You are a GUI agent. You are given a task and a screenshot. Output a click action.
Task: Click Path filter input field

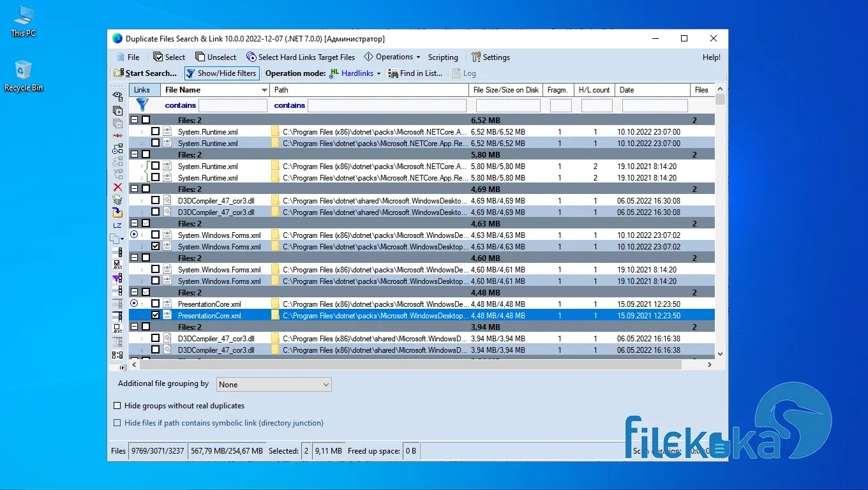click(x=387, y=105)
